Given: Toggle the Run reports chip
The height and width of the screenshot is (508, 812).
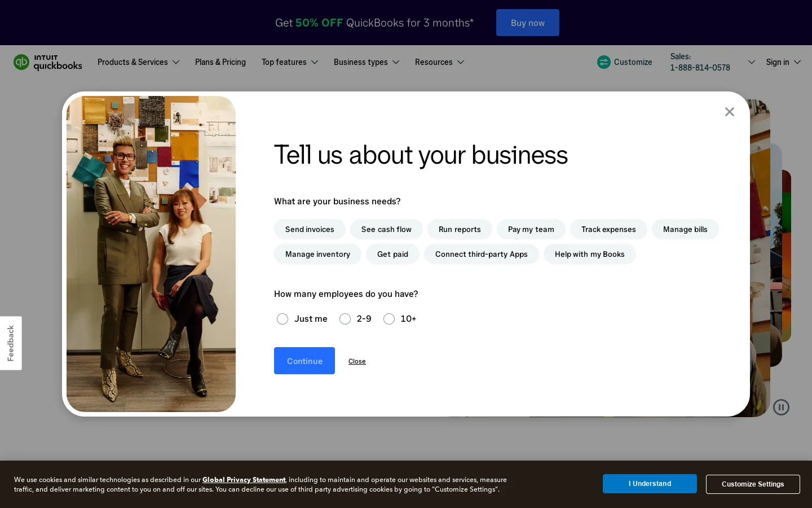Looking at the screenshot, I should tap(460, 229).
